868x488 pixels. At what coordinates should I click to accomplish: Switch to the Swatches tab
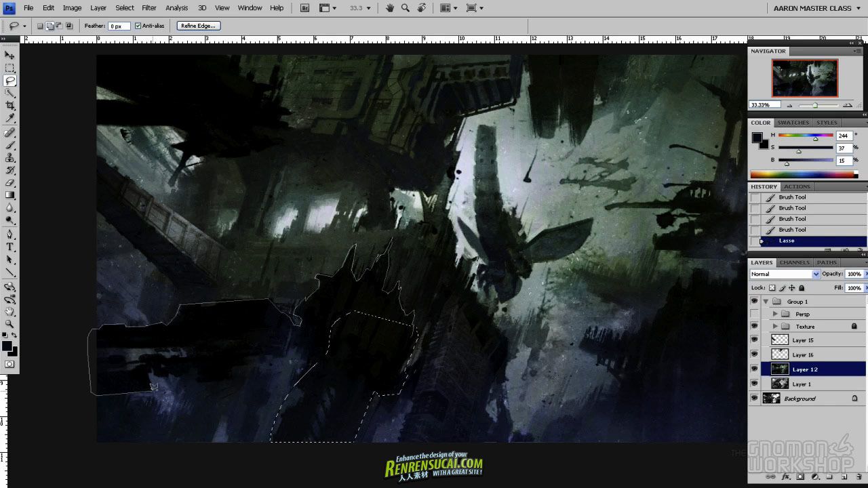pyautogui.click(x=793, y=123)
